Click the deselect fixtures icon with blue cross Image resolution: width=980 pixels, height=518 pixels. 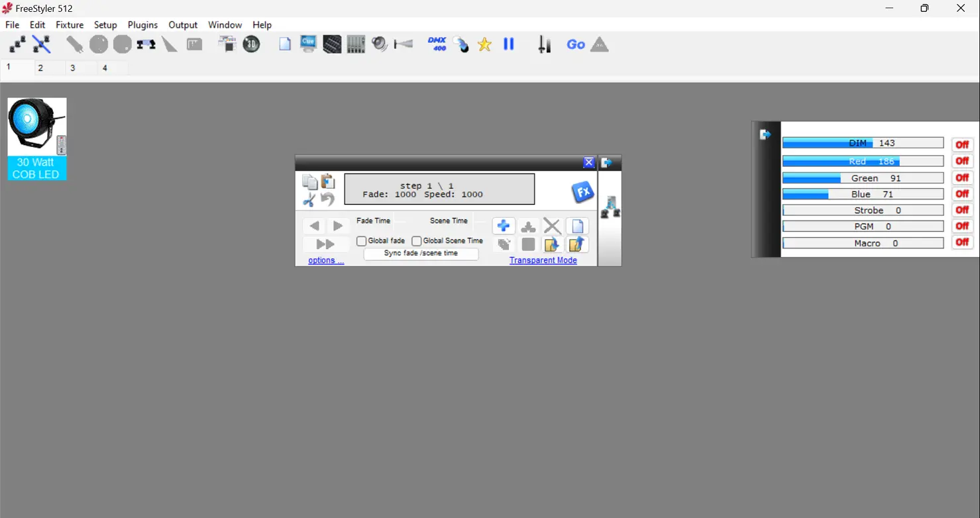pos(42,44)
